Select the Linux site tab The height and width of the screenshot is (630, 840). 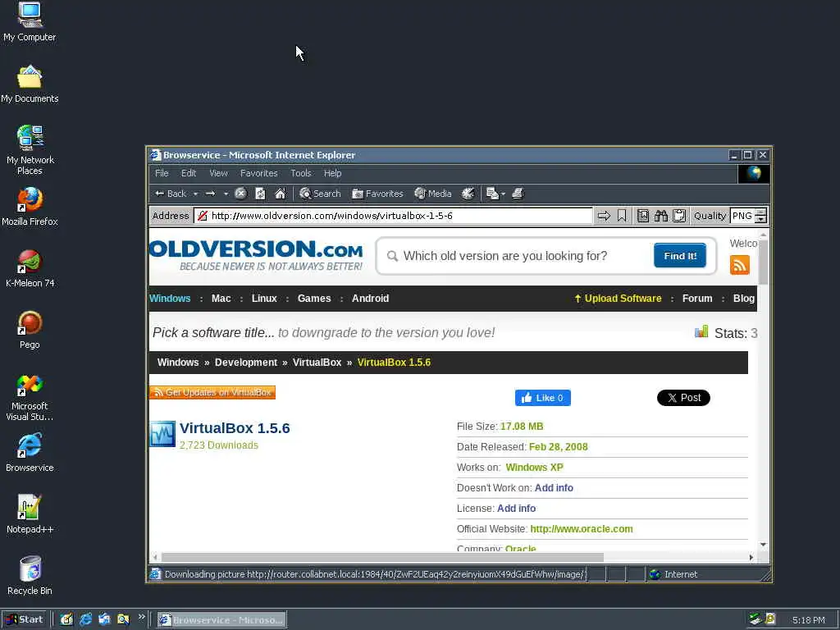tap(264, 299)
